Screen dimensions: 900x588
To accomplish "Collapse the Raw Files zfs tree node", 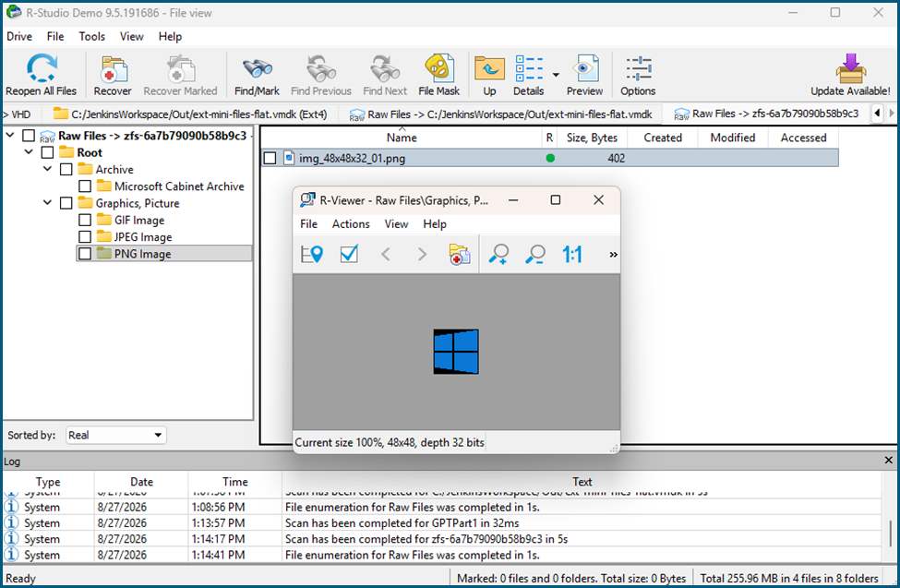I will click(x=10, y=136).
